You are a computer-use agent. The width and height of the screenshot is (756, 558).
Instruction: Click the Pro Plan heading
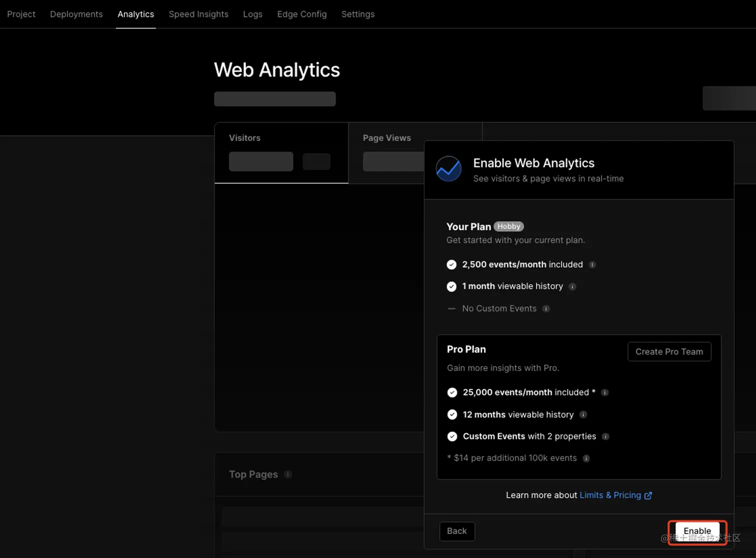coord(466,349)
